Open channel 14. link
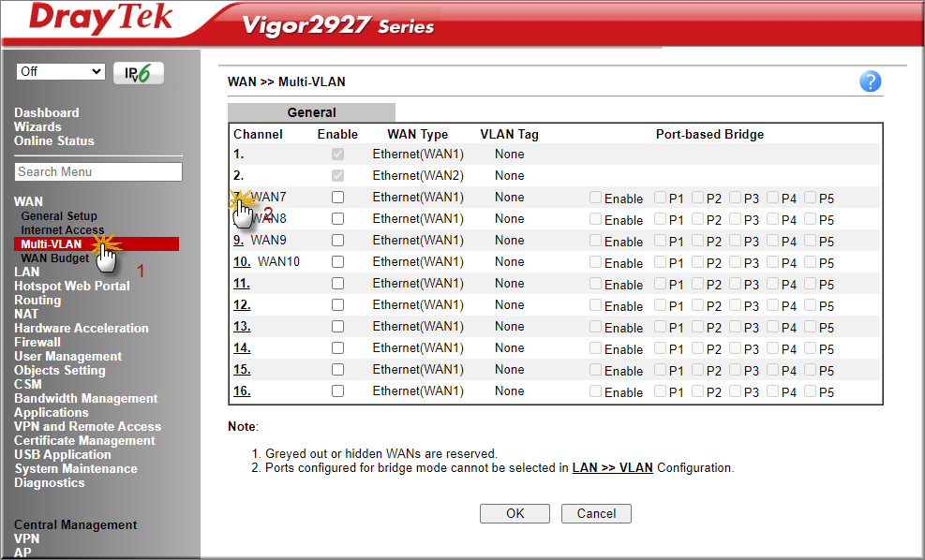Image resolution: width=925 pixels, height=560 pixels. [242, 348]
